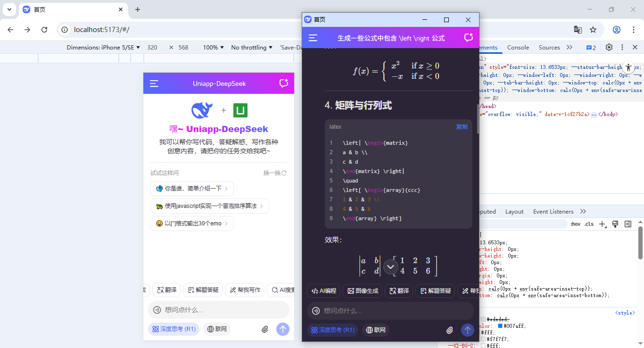The width and height of the screenshot is (644, 348).
Task: Toggle 深度思考 (R1) in the browser page
Action: [173, 329]
